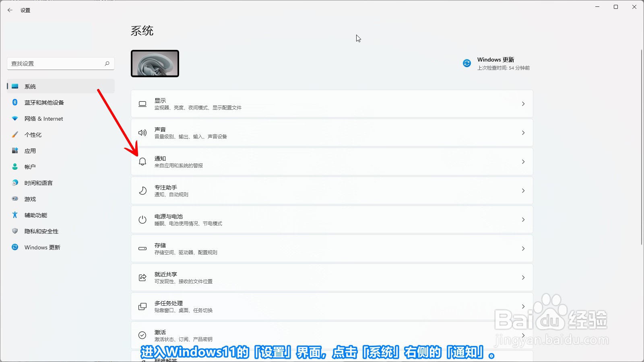Click the search magnifier icon
Viewport: 644px width, 362px height.
click(x=107, y=64)
